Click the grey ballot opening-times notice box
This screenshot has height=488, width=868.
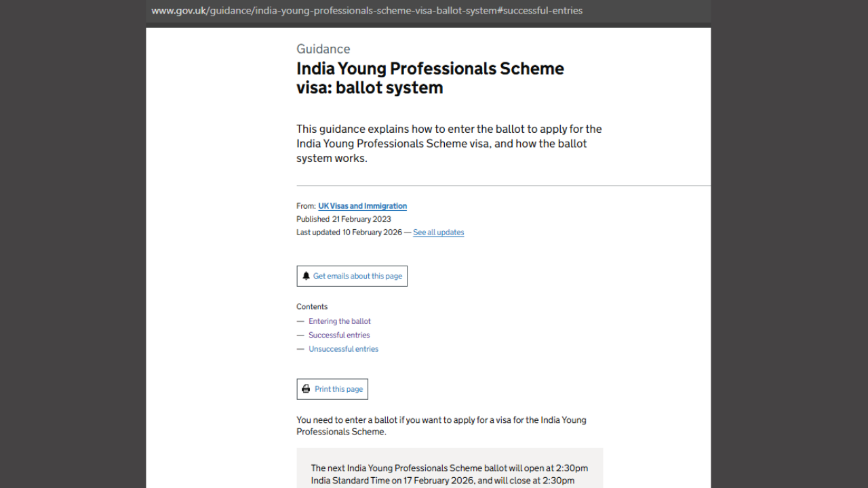click(450, 468)
